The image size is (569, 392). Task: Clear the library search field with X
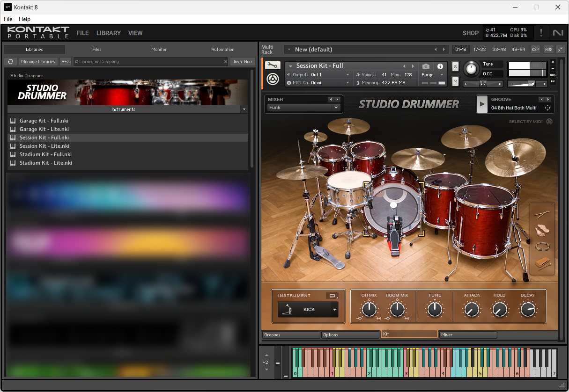click(225, 61)
